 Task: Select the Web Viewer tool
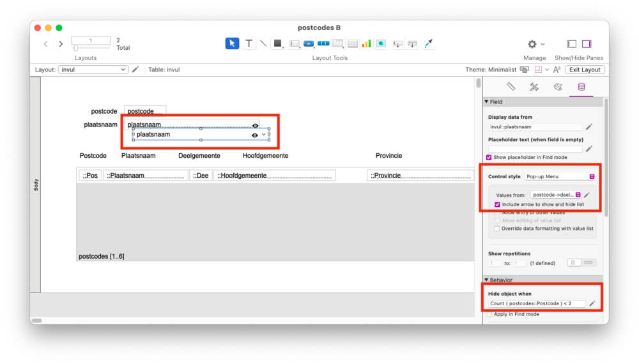click(381, 43)
